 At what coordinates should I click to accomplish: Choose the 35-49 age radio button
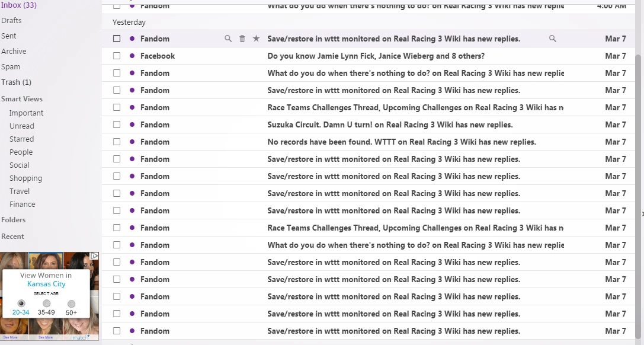coord(46,304)
